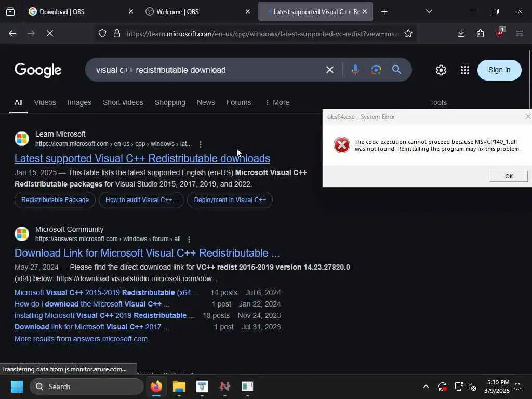
Task: Sign in to Google
Action: 499,70
